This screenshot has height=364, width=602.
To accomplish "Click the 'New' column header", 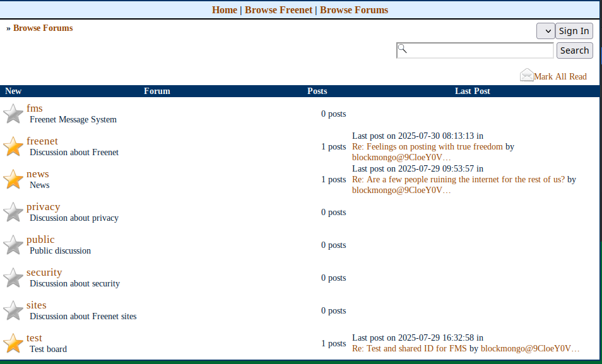I will click(x=13, y=91).
